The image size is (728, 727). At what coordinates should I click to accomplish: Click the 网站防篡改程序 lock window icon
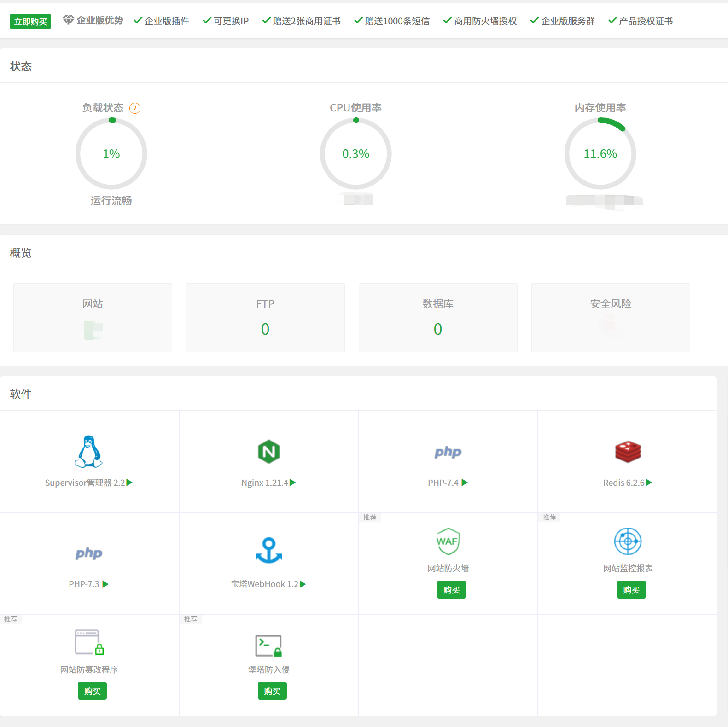pos(89,642)
